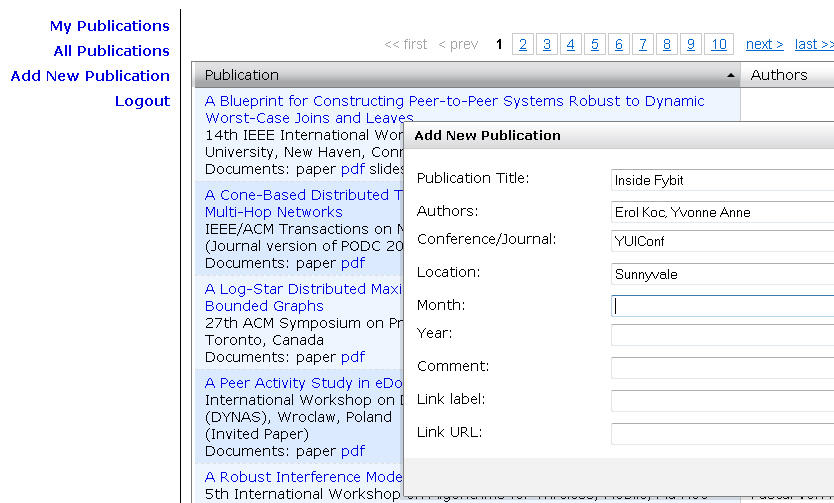The width and height of the screenshot is (834, 503).
Task: Sort the table by the Publication column
Action: (x=467, y=75)
